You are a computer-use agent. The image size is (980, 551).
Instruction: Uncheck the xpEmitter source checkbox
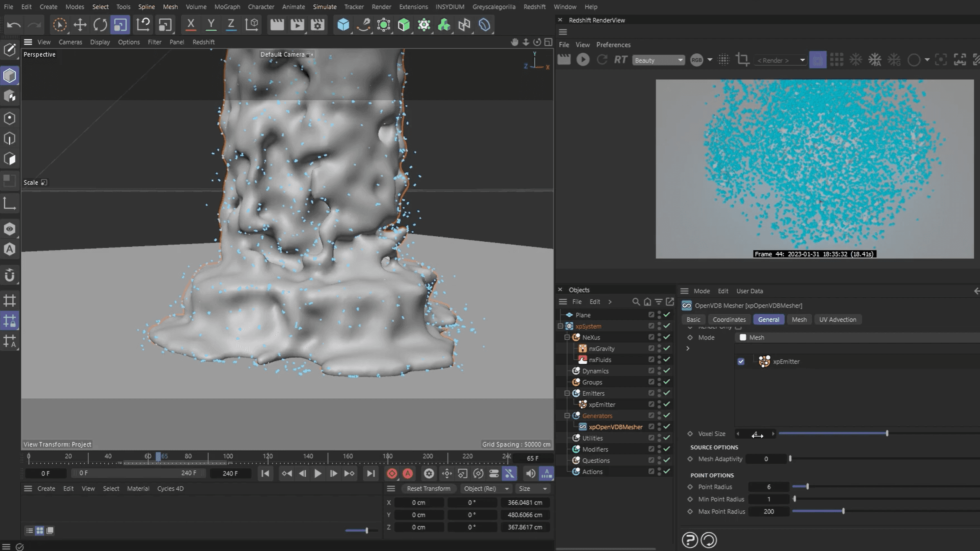[741, 361]
